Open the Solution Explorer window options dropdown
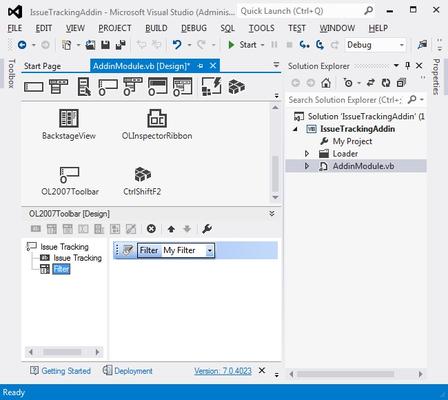 tap(396, 65)
